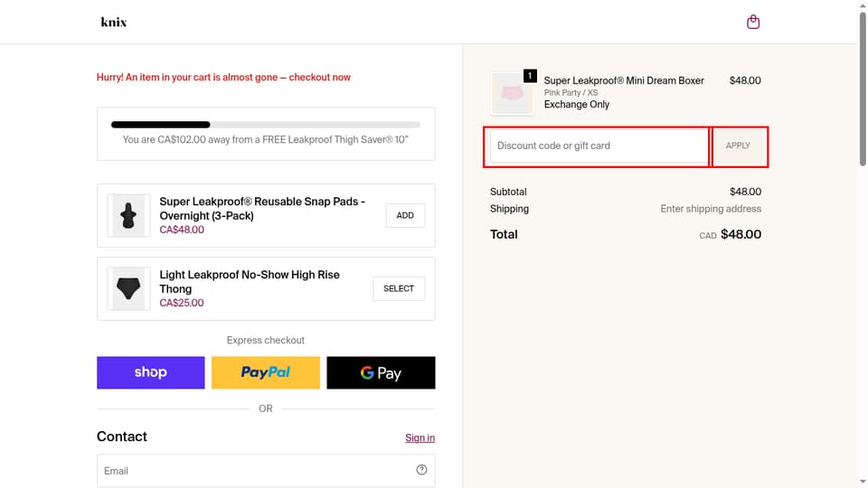Click the 'Subtotal' label

[x=508, y=192]
